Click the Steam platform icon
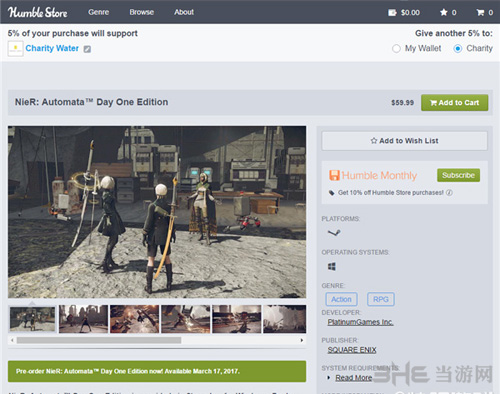The width and height of the screenshot is (500, 394). (x=334, y=233)
